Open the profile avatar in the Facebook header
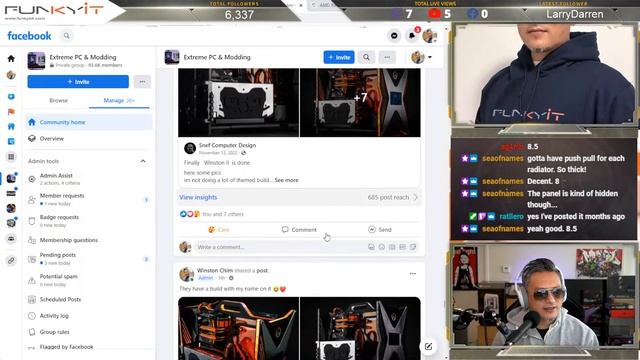640x360 pixels. (x=429, y=36)
